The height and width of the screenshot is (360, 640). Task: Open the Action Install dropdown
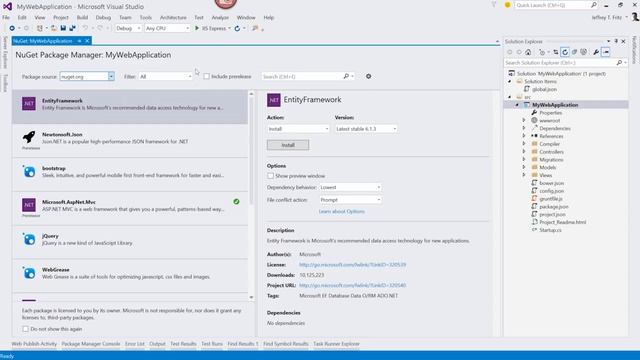[298, 129]
